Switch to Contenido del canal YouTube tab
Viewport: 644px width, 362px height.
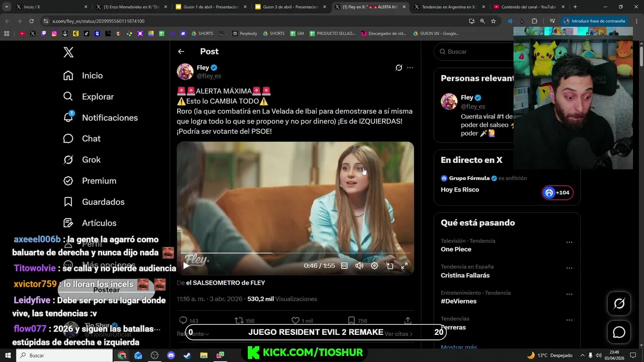(x=529, y=7)
